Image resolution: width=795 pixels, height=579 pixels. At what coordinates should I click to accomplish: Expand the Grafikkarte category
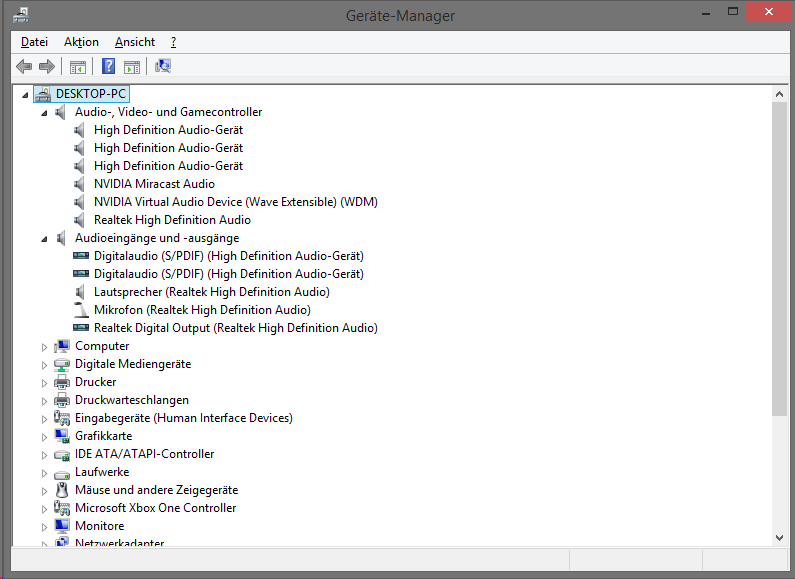point(44,437)
